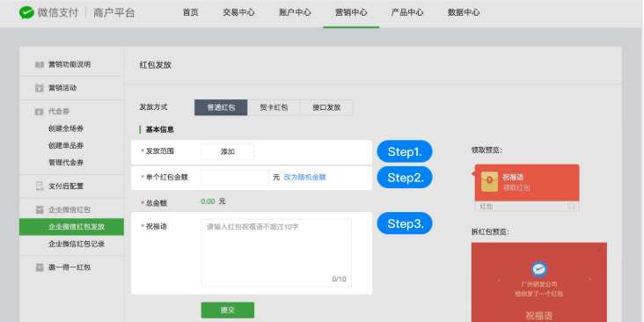644x322 pixels.
Task: Click the 0/10 character counter
Action: point(340,279)
